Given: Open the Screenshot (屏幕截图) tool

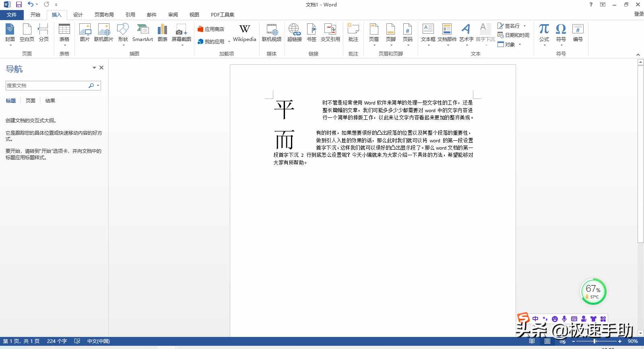Looking at the screenshot, I should click(x=182, y=34).
